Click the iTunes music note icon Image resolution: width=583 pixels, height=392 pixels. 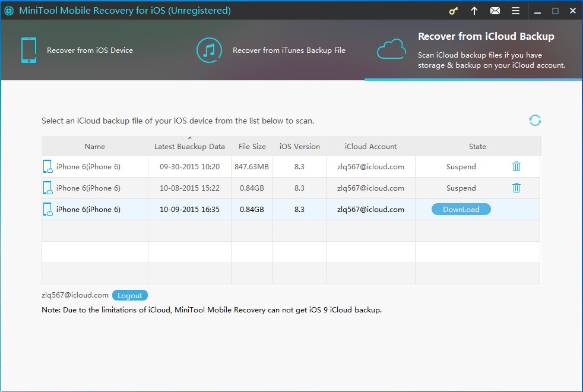click(210, 50)
